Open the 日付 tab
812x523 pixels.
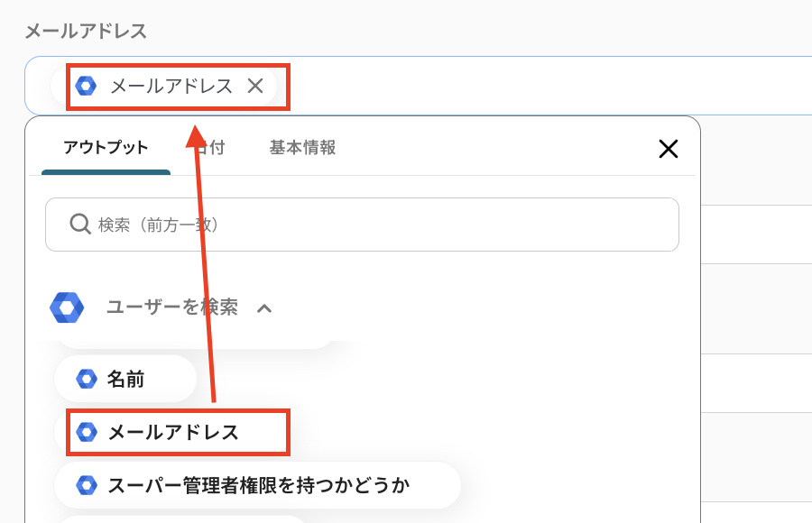pyautogui.click(x=213, y=148)
